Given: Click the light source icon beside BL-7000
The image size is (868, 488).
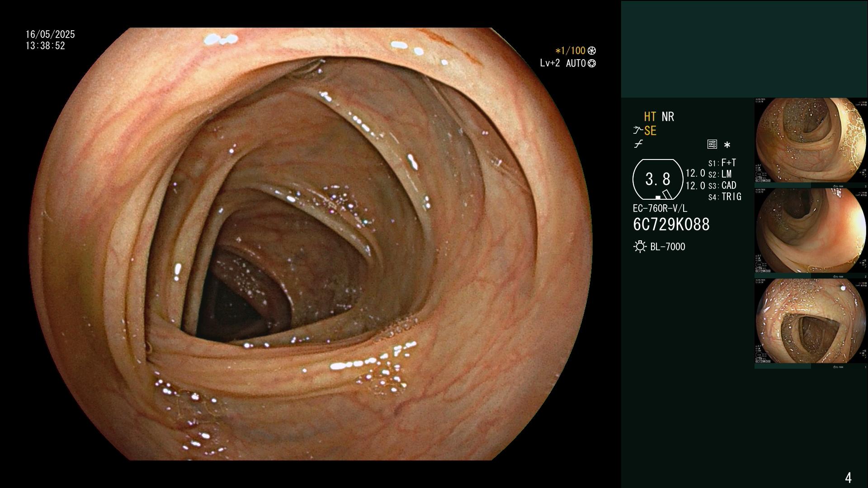Looking at the screenshot, I should point(640,247).
